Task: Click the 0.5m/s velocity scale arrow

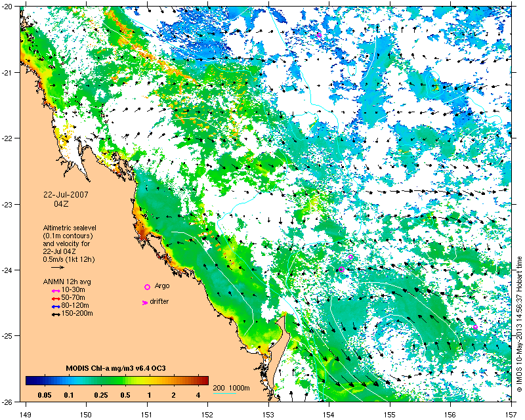Action: 58,267
